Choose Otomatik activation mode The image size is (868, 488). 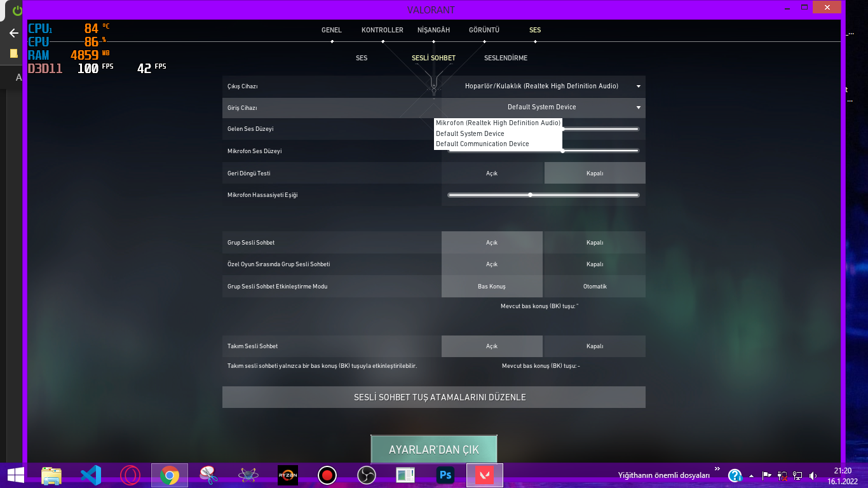tap(595, 287)
